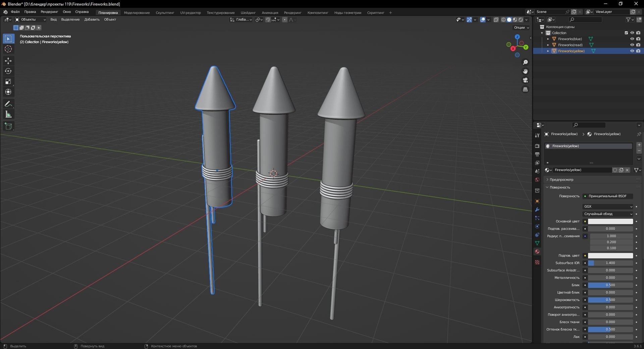Screen dimensions: 644x349
Task: Switch orthographic perspective grid icon
Action: [x=525, y=89]
